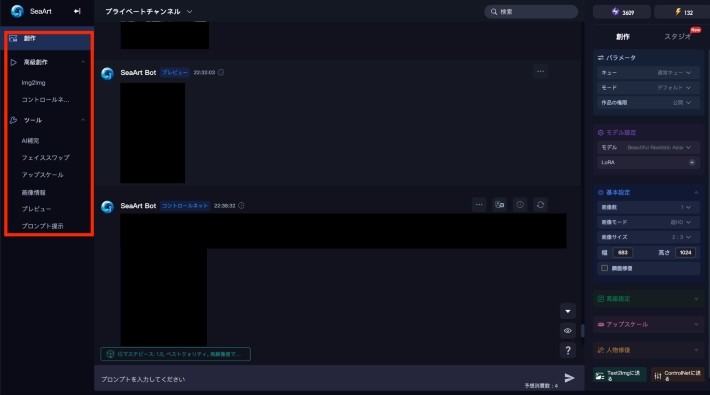
Task: Click the scroll-to-bottom arrow button
Action: 568,311
